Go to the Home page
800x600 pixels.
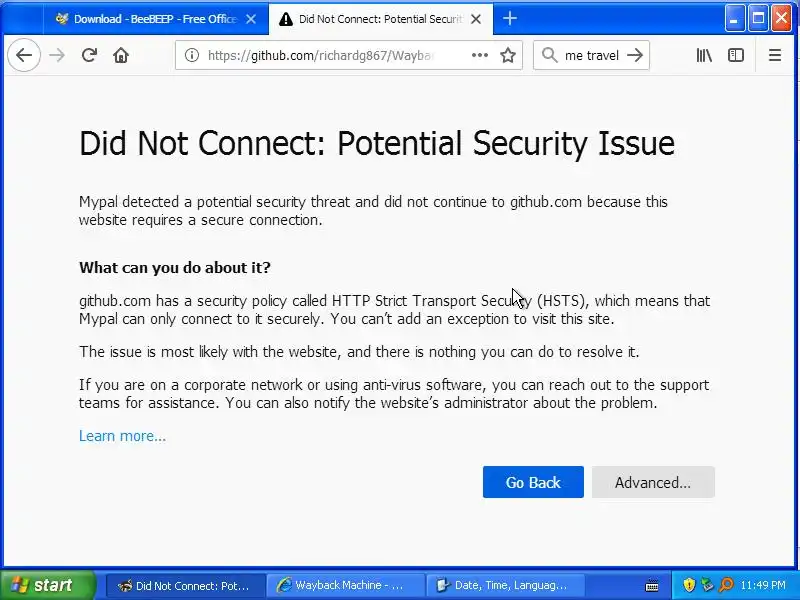(x=121, y=56)
